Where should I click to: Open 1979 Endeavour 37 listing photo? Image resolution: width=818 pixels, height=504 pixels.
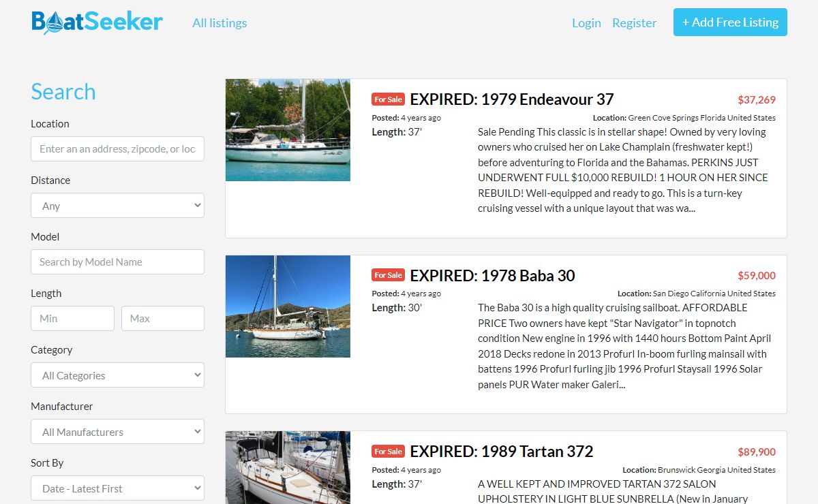click(x=288, y=130)
